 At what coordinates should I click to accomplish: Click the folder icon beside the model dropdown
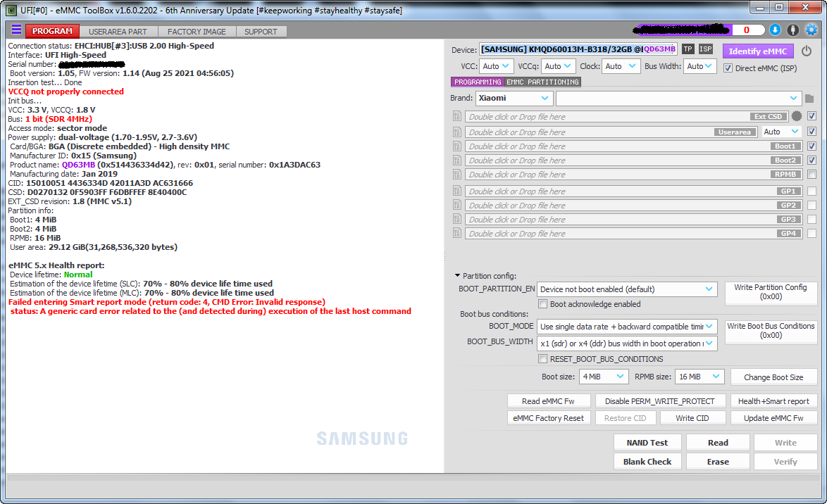point(809,99)
